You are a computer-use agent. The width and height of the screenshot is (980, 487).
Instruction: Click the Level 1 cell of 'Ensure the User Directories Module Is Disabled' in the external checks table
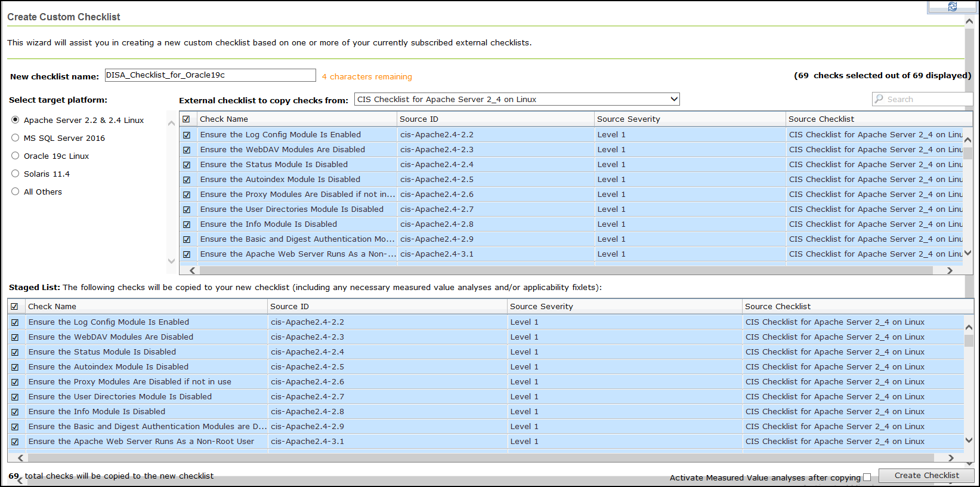tap(690, 209)
